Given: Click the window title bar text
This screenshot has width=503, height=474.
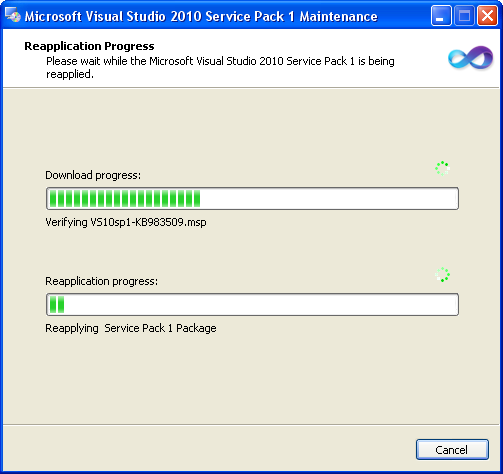Looking at the screenshot, I should [x=201, y=16].
